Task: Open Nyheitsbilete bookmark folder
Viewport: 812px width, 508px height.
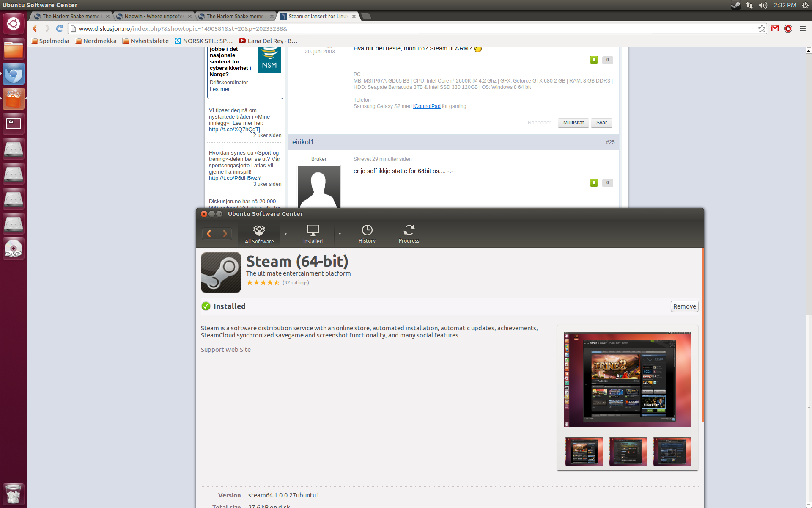Action: (x=145, y=41)
